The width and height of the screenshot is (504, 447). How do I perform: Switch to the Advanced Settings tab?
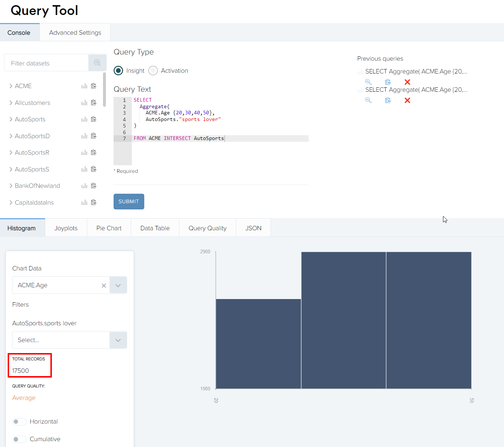[x=75, y=33]
